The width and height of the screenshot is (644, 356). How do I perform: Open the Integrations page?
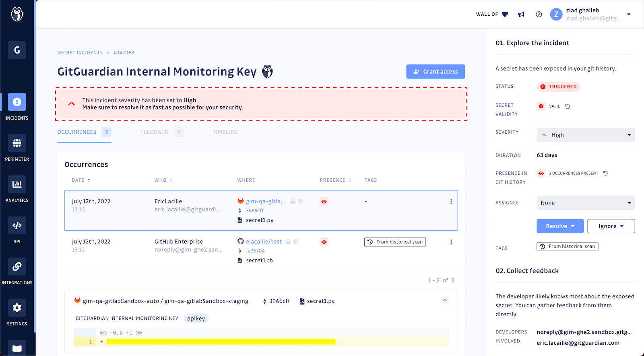(x=17, y=271)
